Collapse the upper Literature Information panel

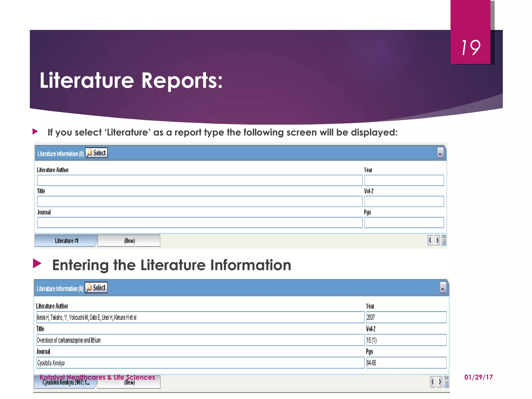click(440, 153)
